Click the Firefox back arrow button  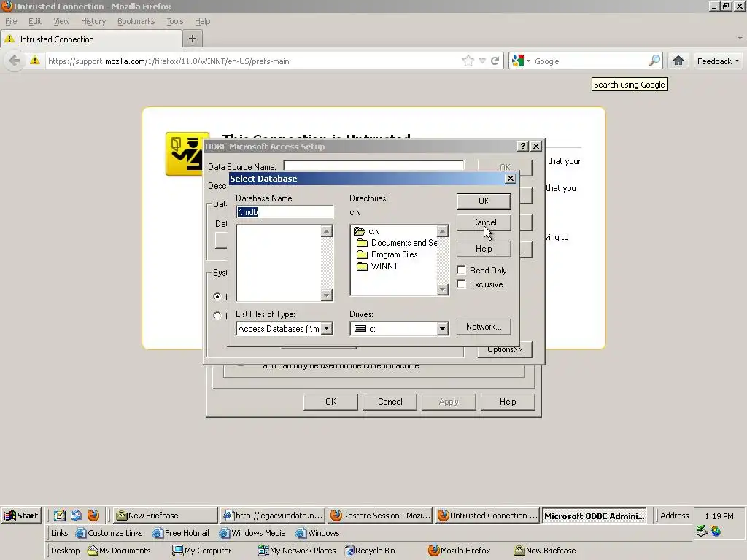(x=15, y=61)
